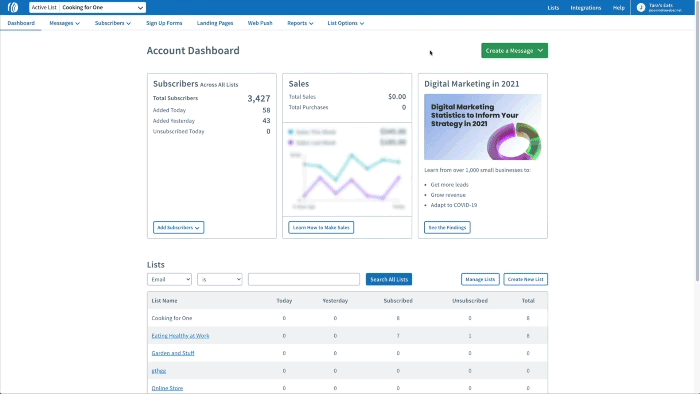The image size is (700, 394).
Task: Open the Active List selector dropdown
Action: [x=88, y=7]
